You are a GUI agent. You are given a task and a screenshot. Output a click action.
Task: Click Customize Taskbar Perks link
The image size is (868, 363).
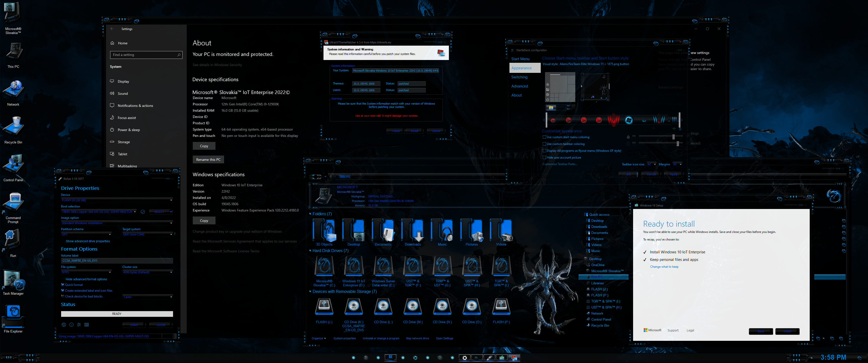(560, 164)
